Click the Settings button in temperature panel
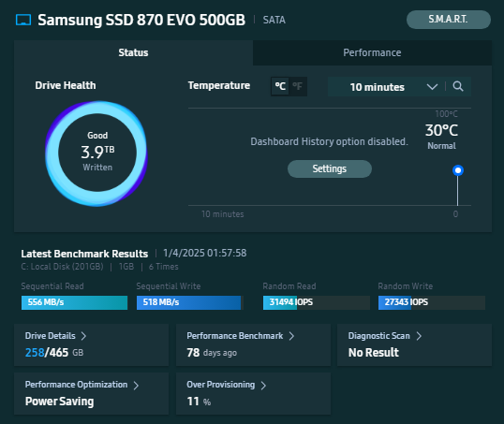Screen dimensions: 504x424 pos(330,169)
